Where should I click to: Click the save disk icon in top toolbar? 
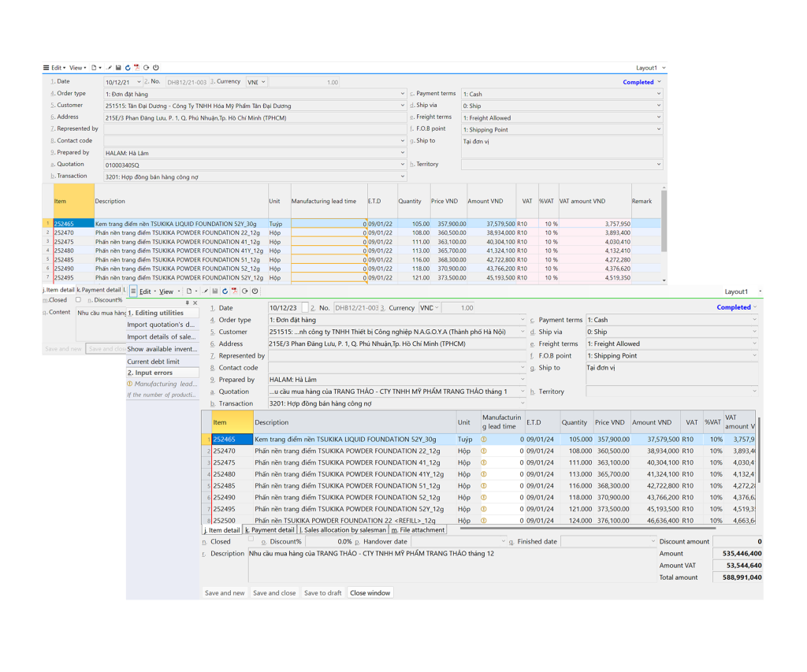(118, 68)
